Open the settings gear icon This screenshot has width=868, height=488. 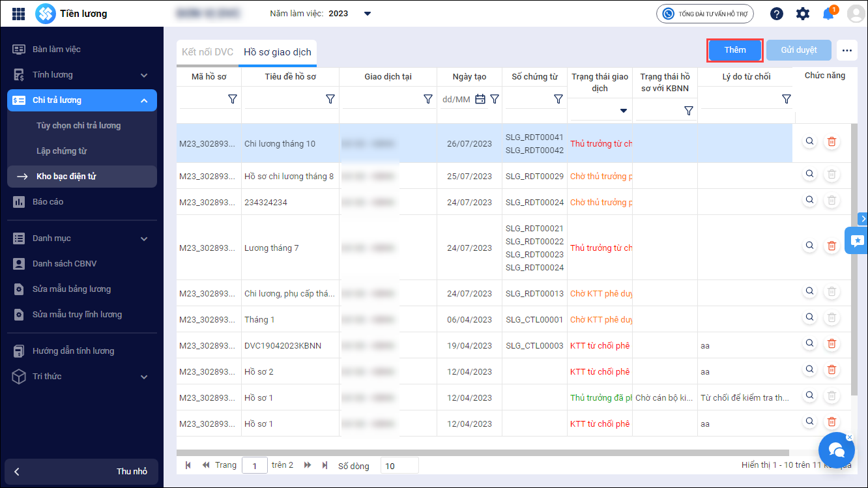(x=803, y=14)
